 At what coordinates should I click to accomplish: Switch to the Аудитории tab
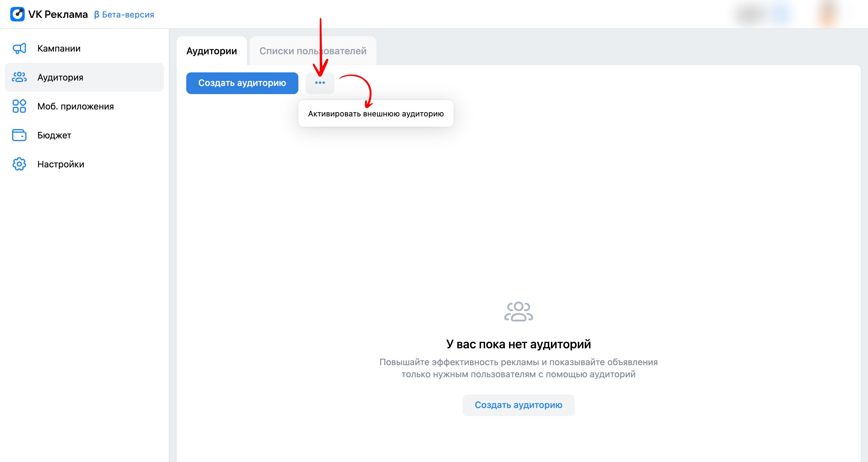pos(212,51)
